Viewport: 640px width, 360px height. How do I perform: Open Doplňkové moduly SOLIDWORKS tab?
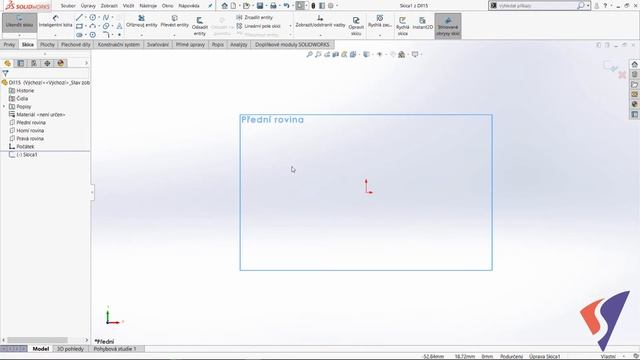pos(292,44)
